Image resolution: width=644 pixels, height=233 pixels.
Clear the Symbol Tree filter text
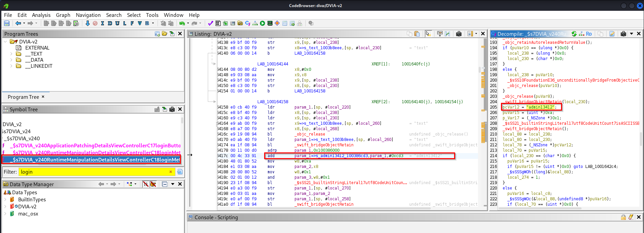click(171, 172)
